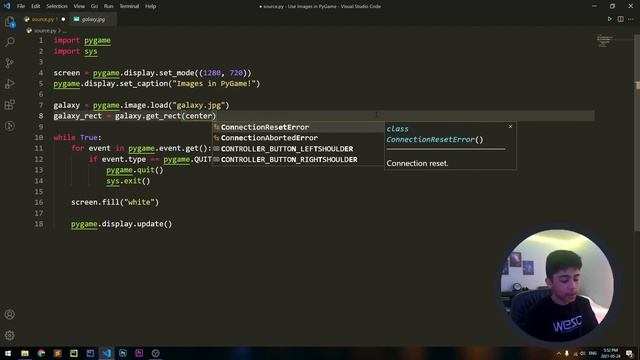Open the Terminal menu
640x360 pixels.
click(x=129, y=6)
